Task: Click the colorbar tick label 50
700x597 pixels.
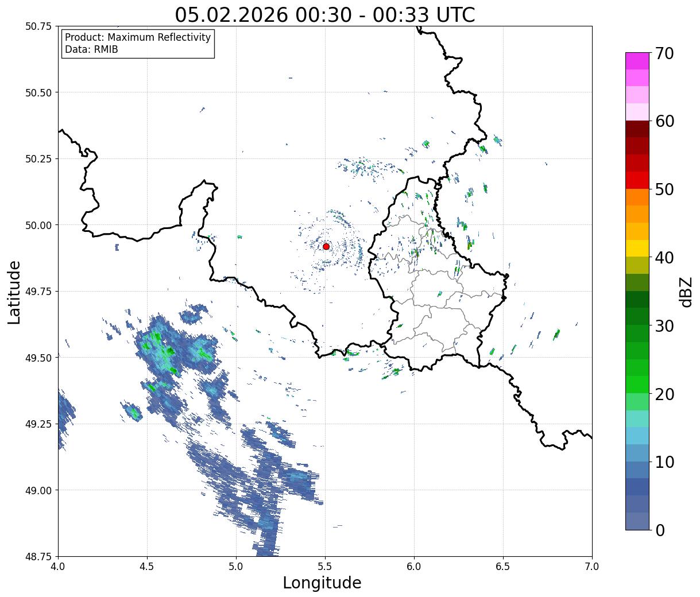Action: [664, 189]
